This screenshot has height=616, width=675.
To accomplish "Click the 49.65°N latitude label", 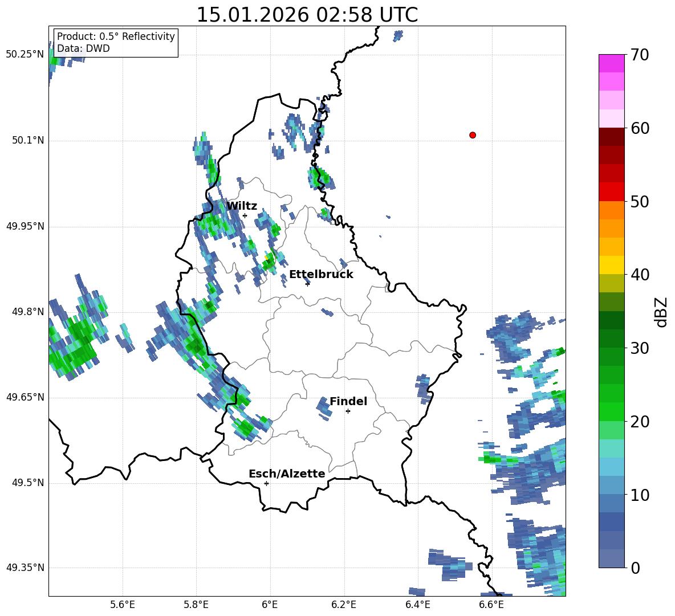I will [25, 397].
